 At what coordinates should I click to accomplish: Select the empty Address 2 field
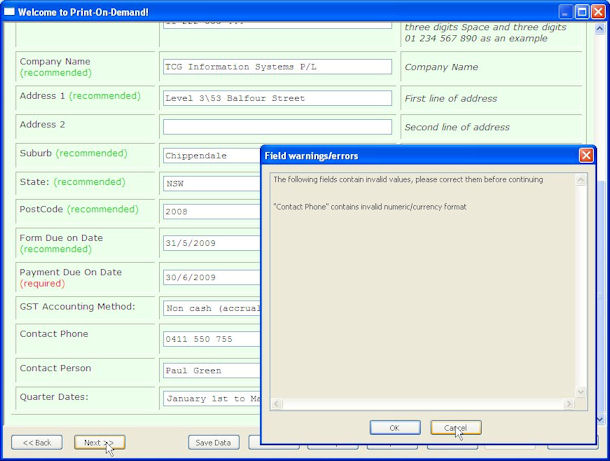click(x=277, y=127)
